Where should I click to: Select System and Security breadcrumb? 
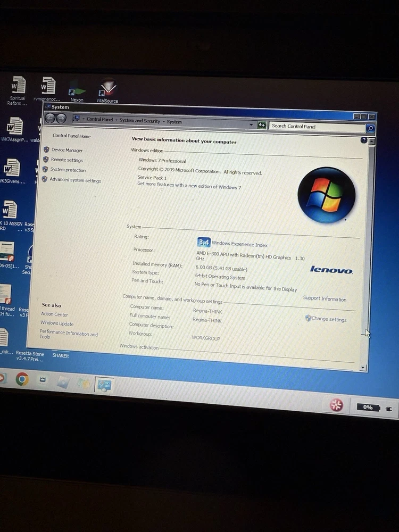[139, 121]
